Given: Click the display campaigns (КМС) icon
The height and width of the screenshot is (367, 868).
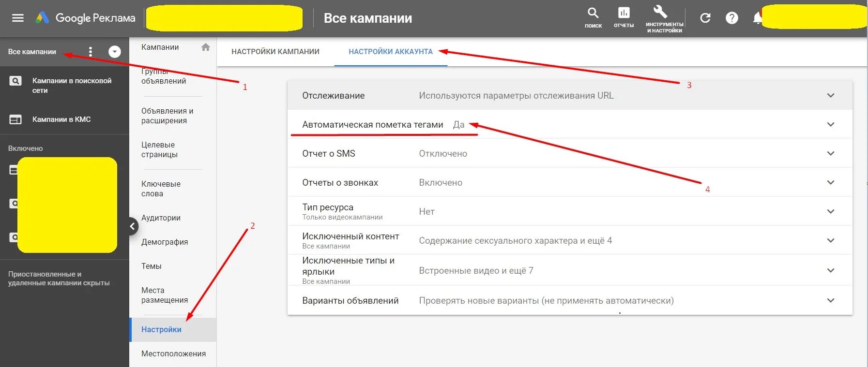Looking at the screenshot, I should tap(15, 119).
